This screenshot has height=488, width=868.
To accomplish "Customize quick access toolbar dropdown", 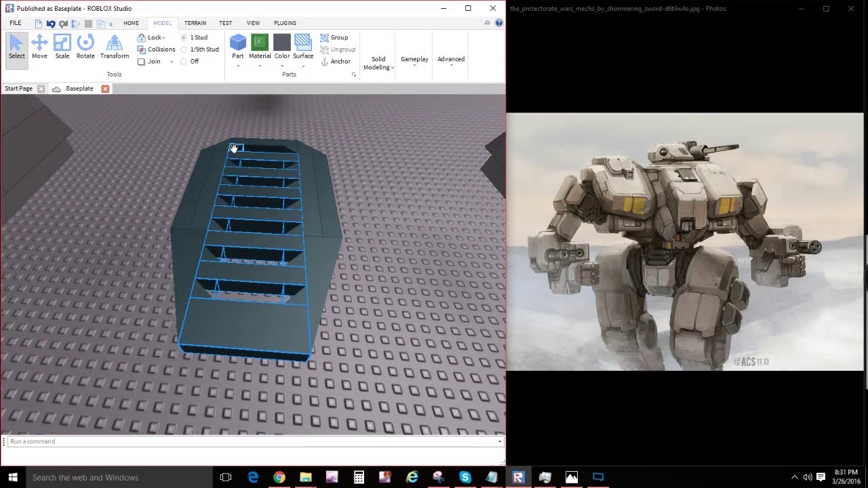I will tap(111, 24).
